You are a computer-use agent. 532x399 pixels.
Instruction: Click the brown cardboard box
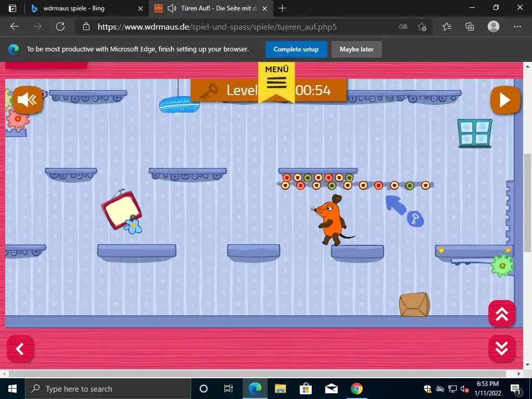pyautogui.click(x=414, y=304)
